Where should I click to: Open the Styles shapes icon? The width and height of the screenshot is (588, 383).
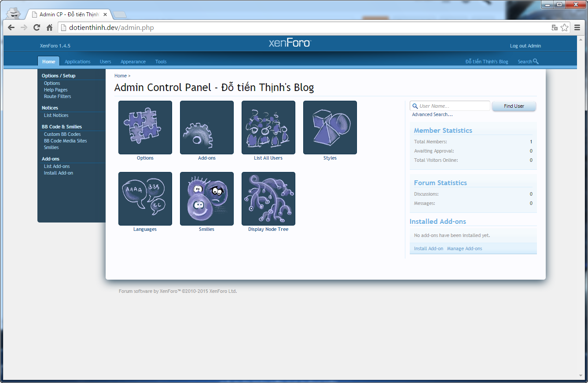coord(330,128)
